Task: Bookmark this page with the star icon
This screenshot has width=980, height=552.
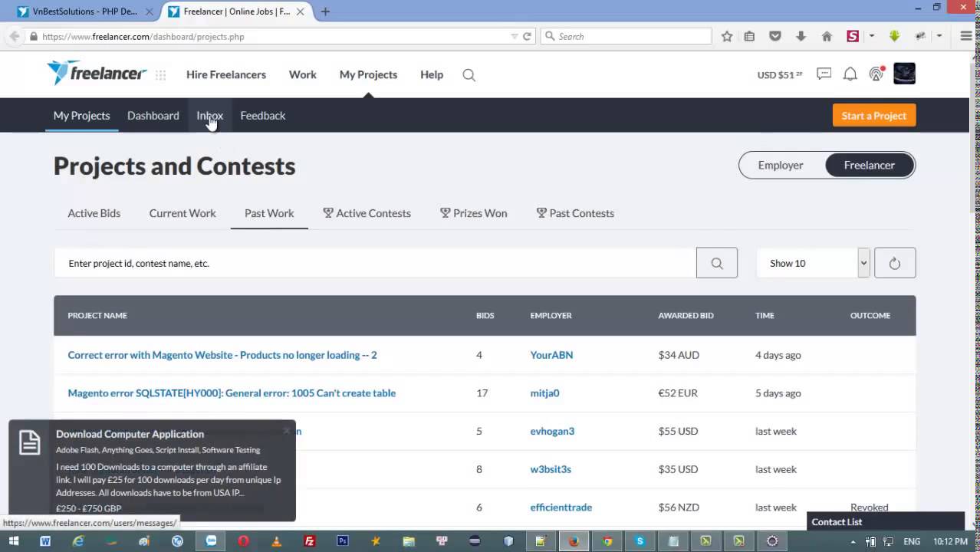Action: tap(727, 36)
